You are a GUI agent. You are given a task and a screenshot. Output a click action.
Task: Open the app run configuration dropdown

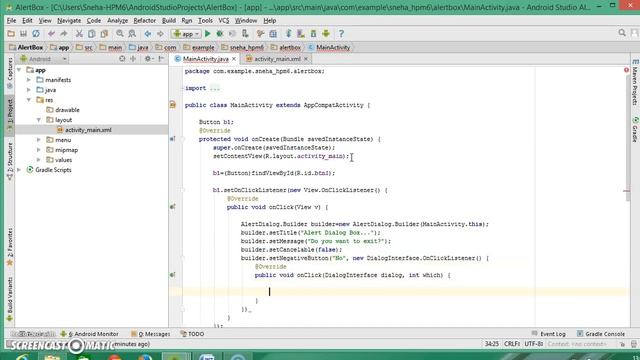click(x=186, y=34)
